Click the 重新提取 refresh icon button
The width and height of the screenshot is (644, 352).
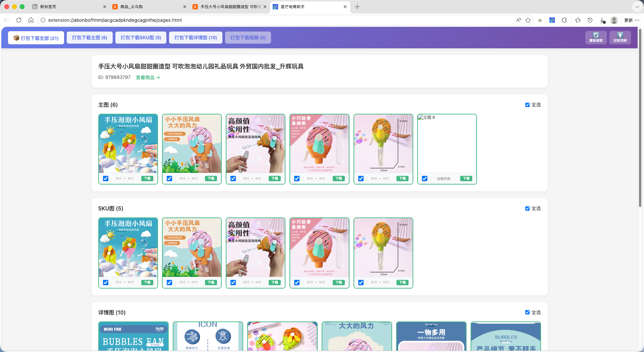pyautogui.click(x=596, y=37)
